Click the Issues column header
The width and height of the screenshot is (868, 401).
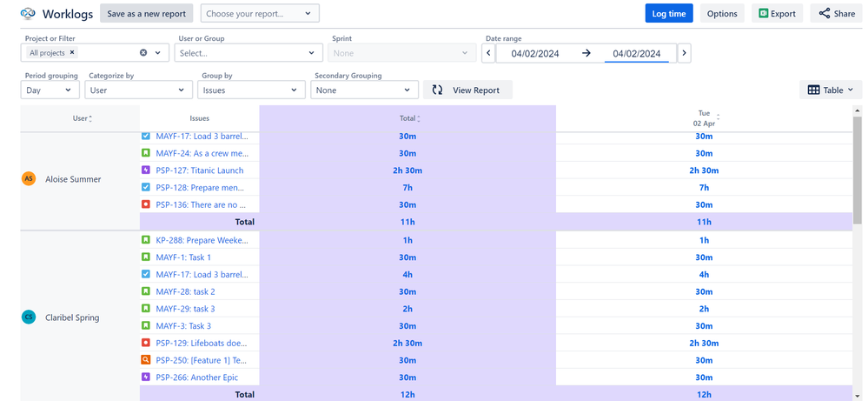199,118
